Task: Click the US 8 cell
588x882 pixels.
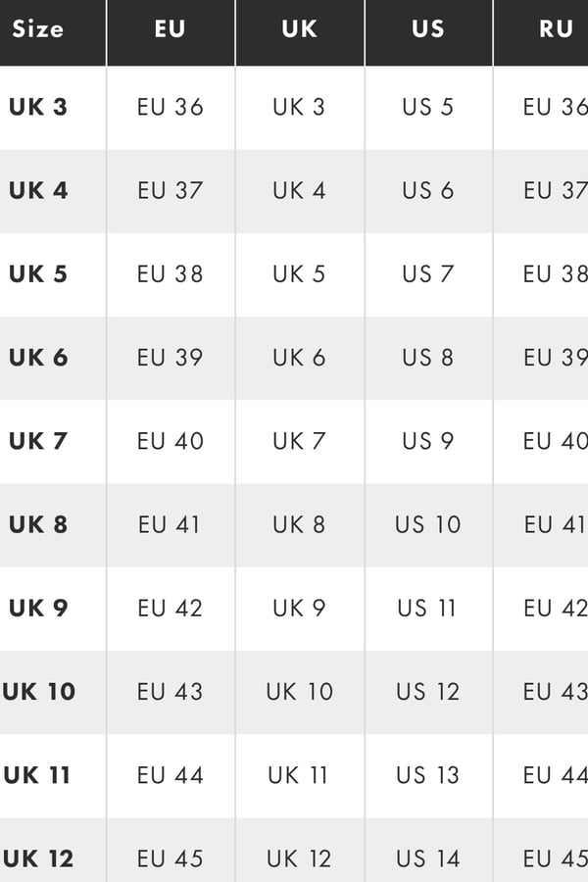Action: (x=427, y=358)
